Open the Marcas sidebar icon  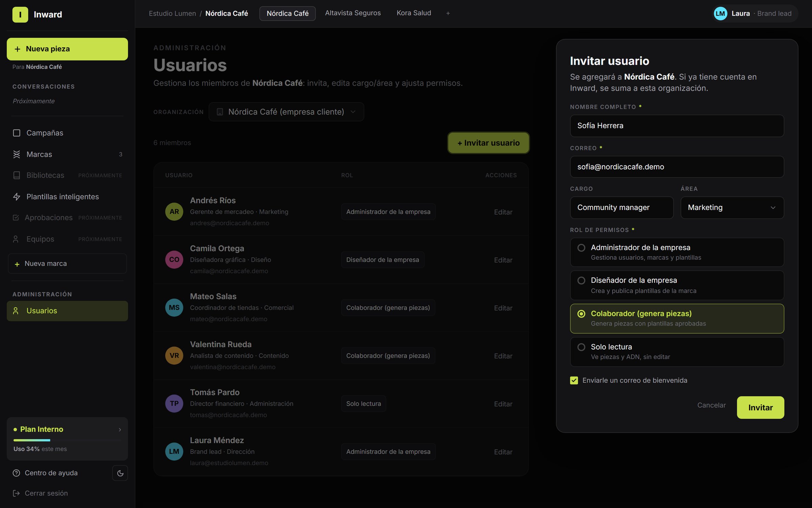[x=17, y=154]
